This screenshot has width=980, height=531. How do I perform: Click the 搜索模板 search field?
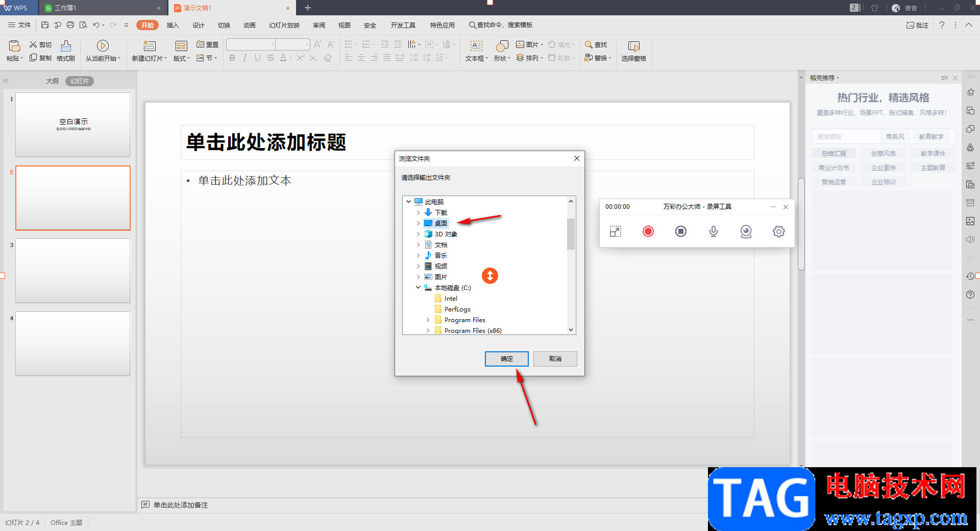[x=845, y=137]
